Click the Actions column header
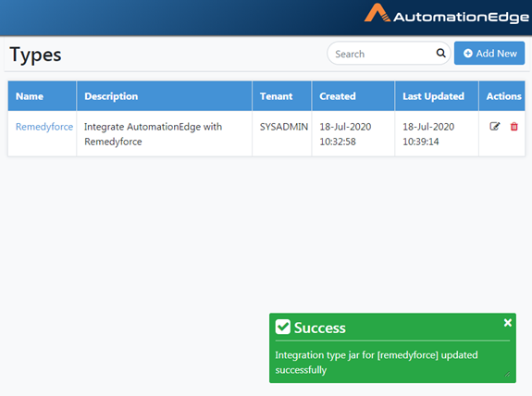Screen dimensions: 532x396 click(x=504, y=96)
